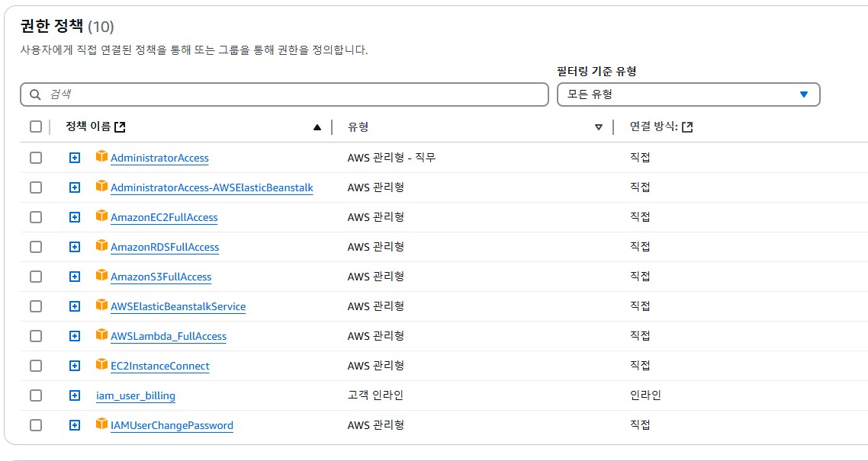868x461 pixels.
Task: Expand the AWSElasticBeanstalkService row
Action: (x=75, y=306)
